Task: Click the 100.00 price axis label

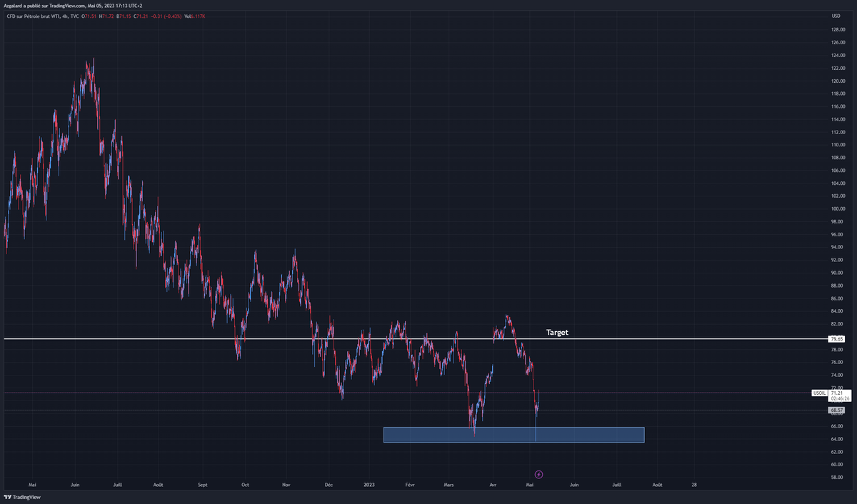Action: [x=838, y=209]
